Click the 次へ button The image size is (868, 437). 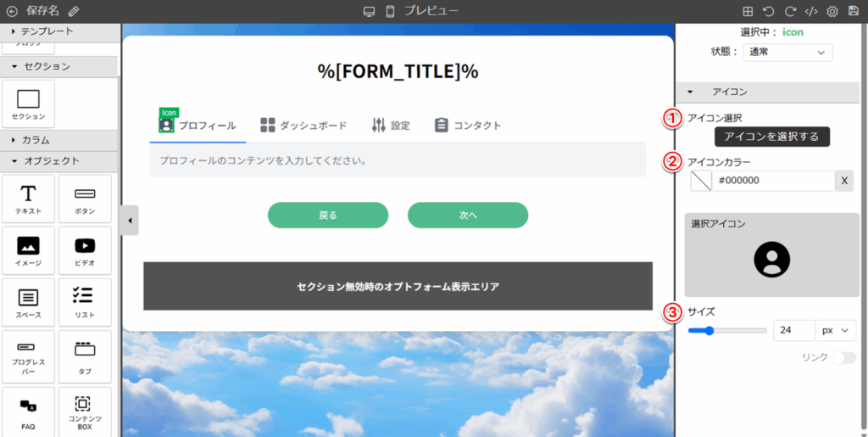point(468,216)
